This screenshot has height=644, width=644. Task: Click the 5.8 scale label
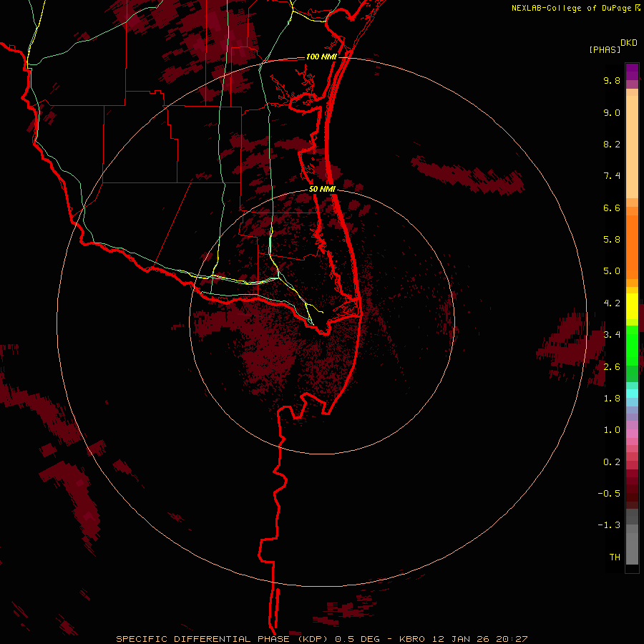[612, 240]
